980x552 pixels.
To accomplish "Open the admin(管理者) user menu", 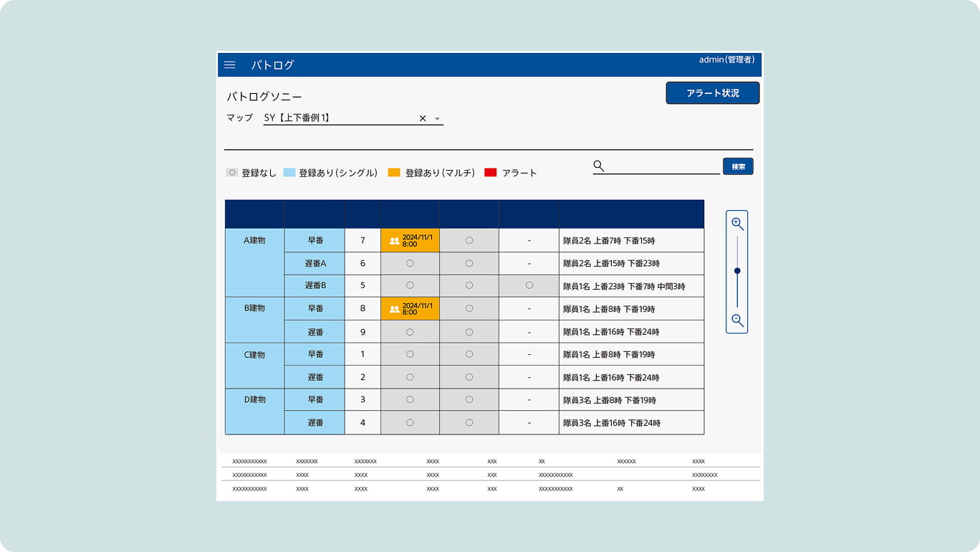I will [x=726, y=60].
